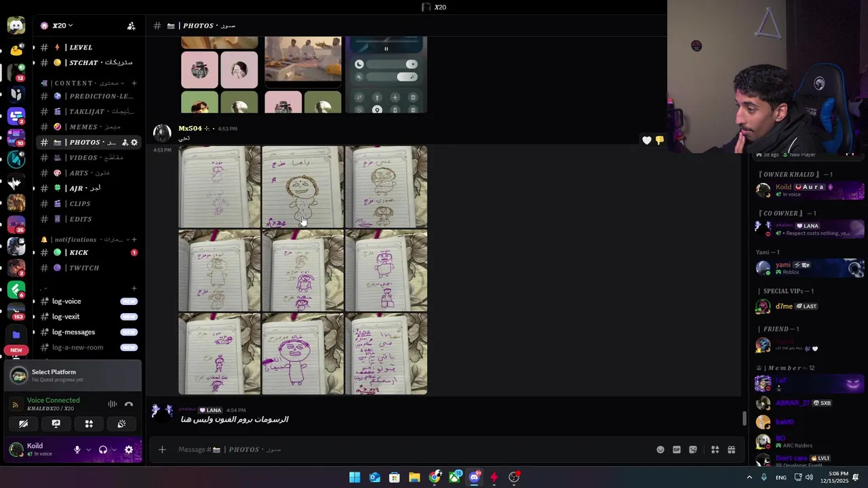This screenshot has height=488, width=868.
Task: Open the sticker picker
Action: click(693, 449)
